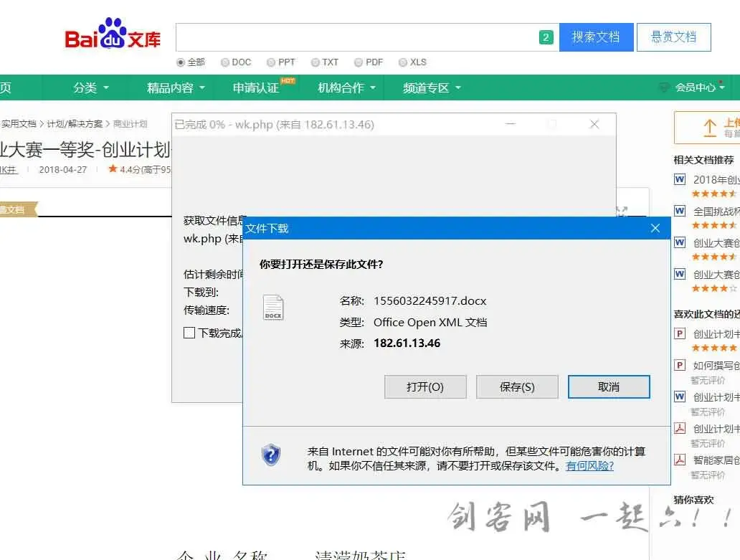Click the 4.4分 rating text
Viewport: 740px width, 560px height.
[130, 169]
